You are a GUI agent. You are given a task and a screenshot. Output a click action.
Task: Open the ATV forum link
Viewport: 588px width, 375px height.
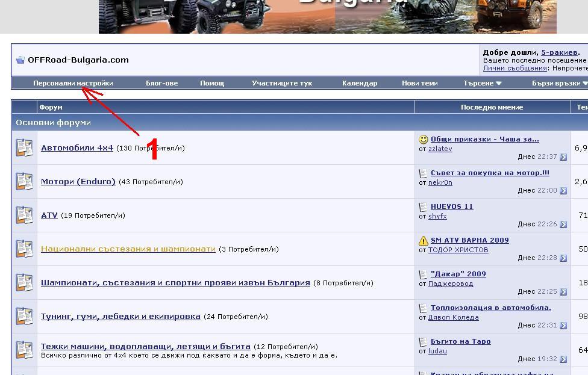click(49, 215)
